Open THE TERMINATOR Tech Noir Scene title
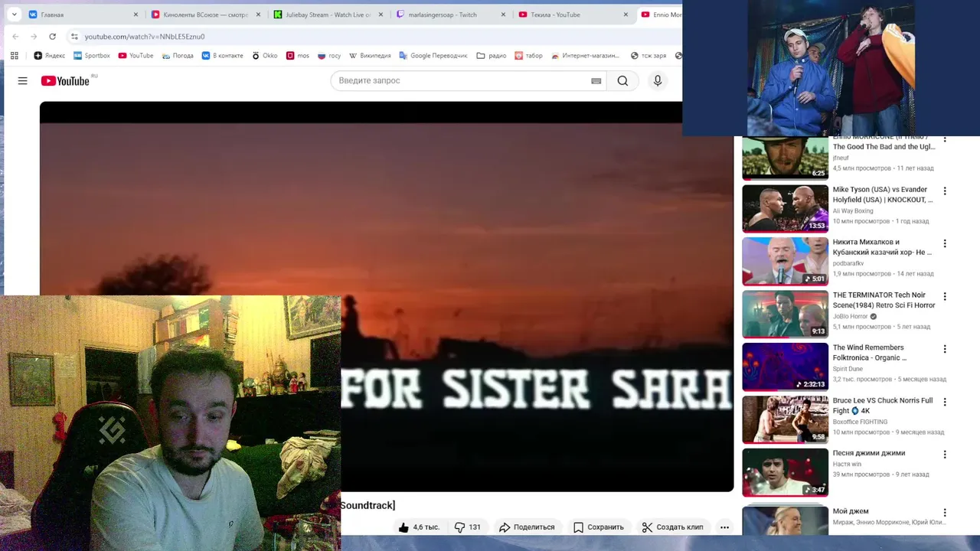980x551 pixels. (884, 300)
